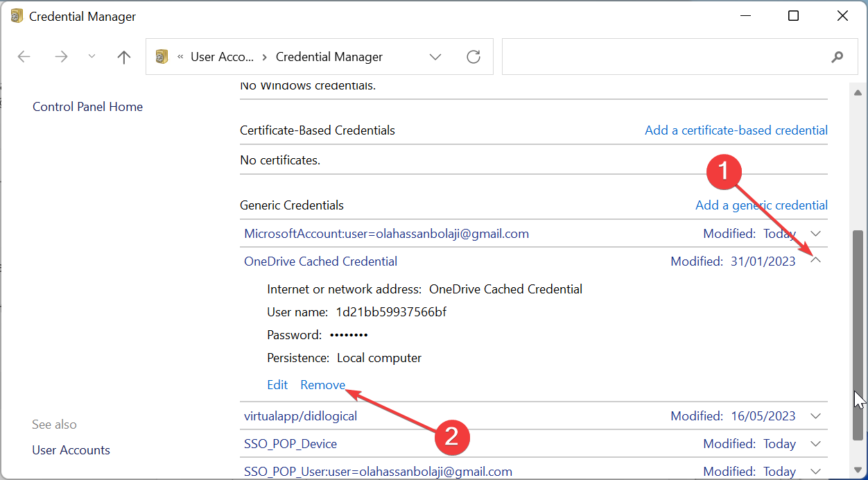Click the search magnifier icon
Image resolution: width=868 pixels, height=480 pixels.
point(837,57)
